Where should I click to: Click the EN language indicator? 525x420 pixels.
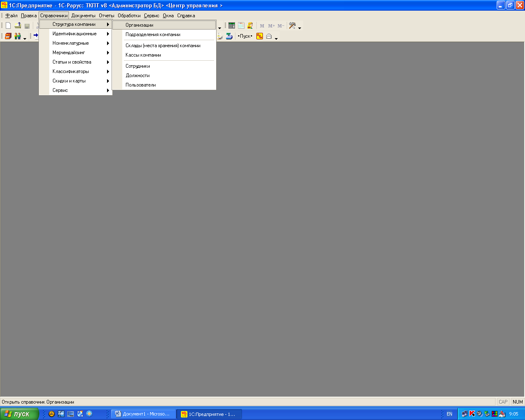click(x=450, y=414)
